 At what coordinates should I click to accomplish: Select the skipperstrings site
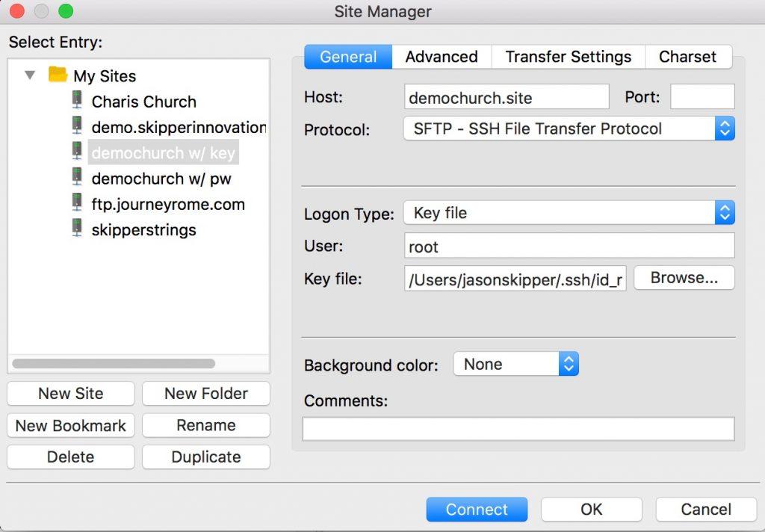coord(144,230)
